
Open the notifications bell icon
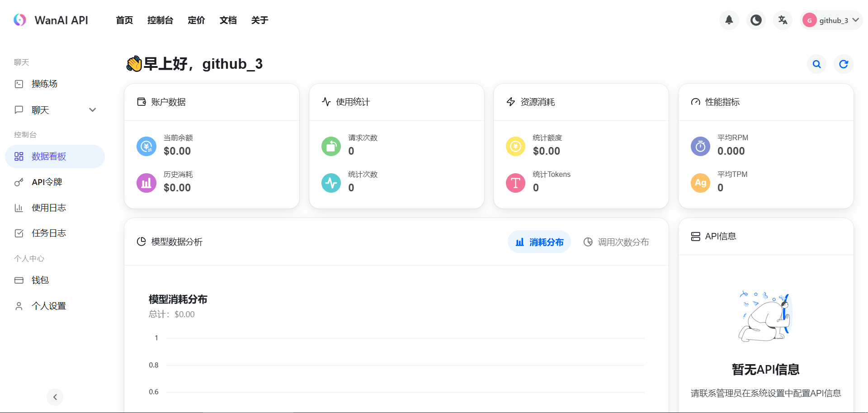[x=728, y=20]
